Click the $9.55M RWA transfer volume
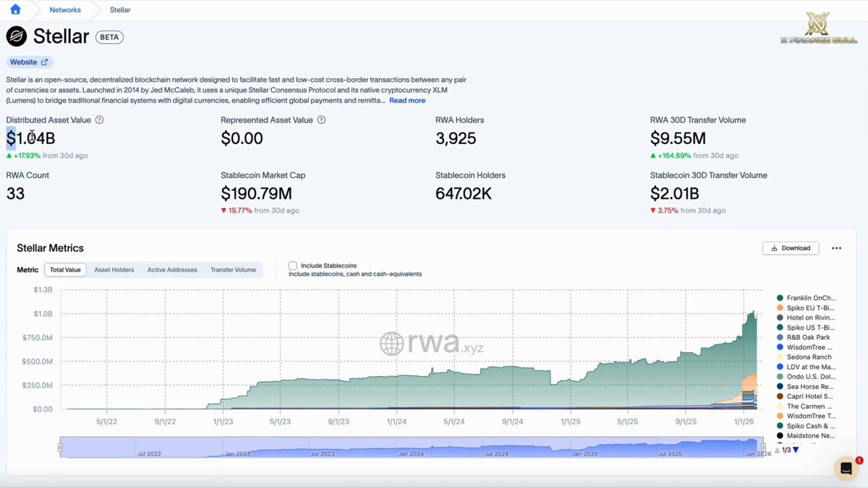The height and width of the screenshot is (488, 868). click(x=678, y=139)
